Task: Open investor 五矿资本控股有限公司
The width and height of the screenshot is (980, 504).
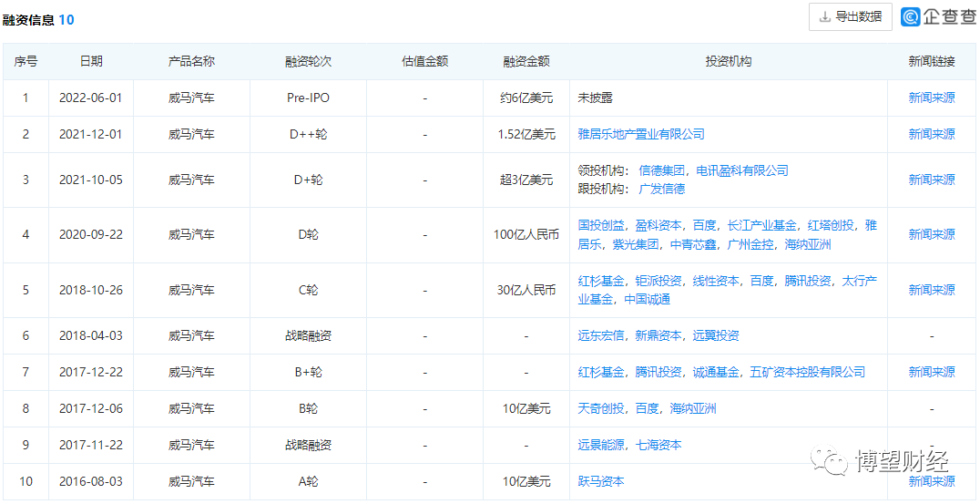Action: pos(808,372)
